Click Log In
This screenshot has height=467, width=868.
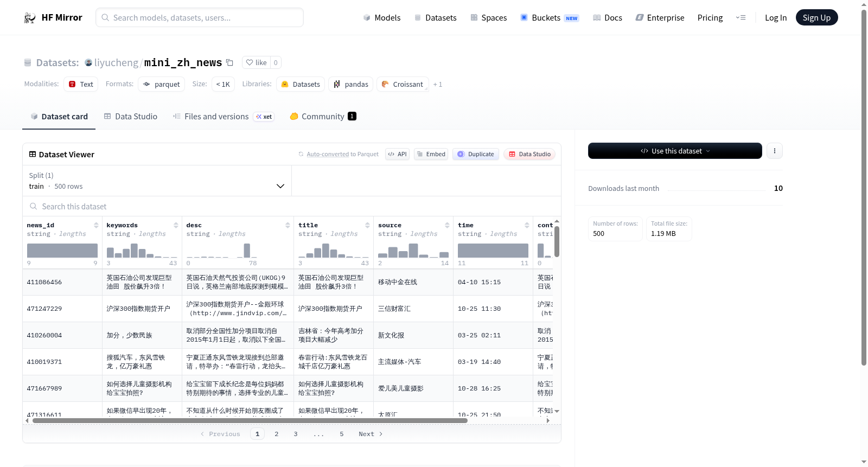[776, 18]
